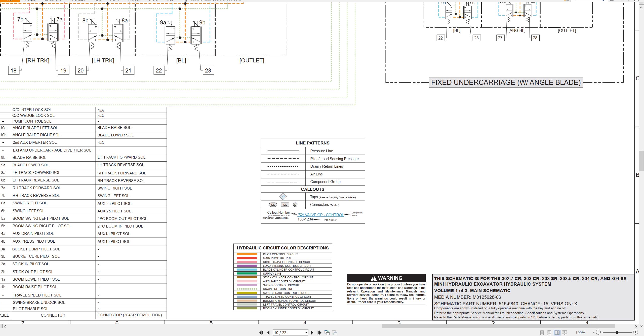Click the horizontal scrollbar right arrow

(636, 326)
